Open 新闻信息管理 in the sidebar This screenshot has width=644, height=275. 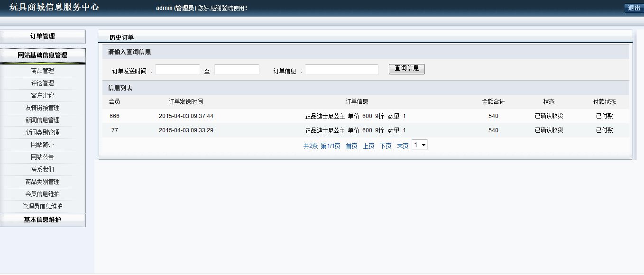pyautogui.click(x=43, y=120)
